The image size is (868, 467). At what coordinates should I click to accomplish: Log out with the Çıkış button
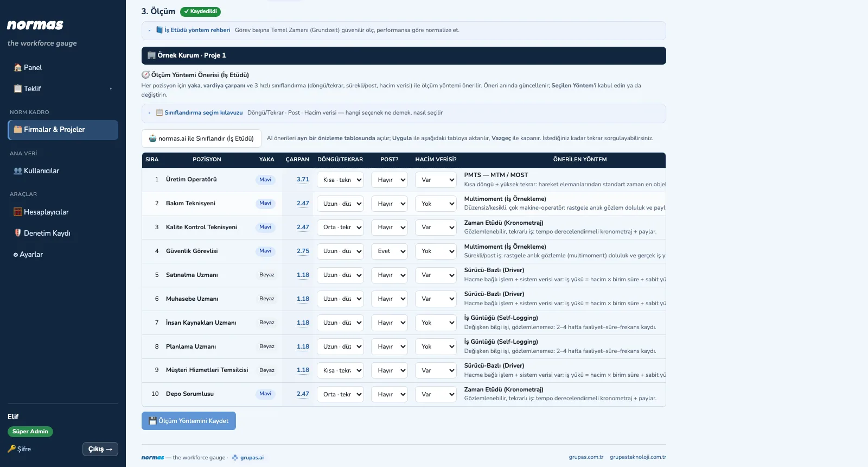[100, 449]
